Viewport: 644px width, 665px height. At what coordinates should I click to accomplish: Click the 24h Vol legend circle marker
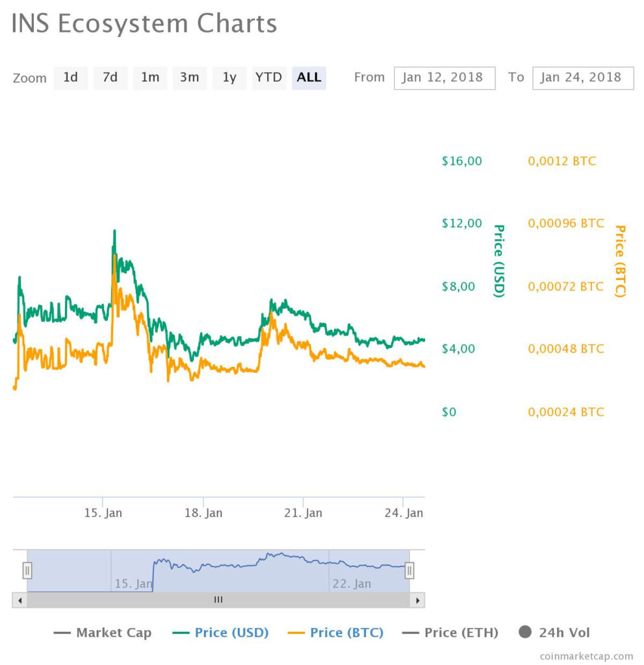(525, 632)
